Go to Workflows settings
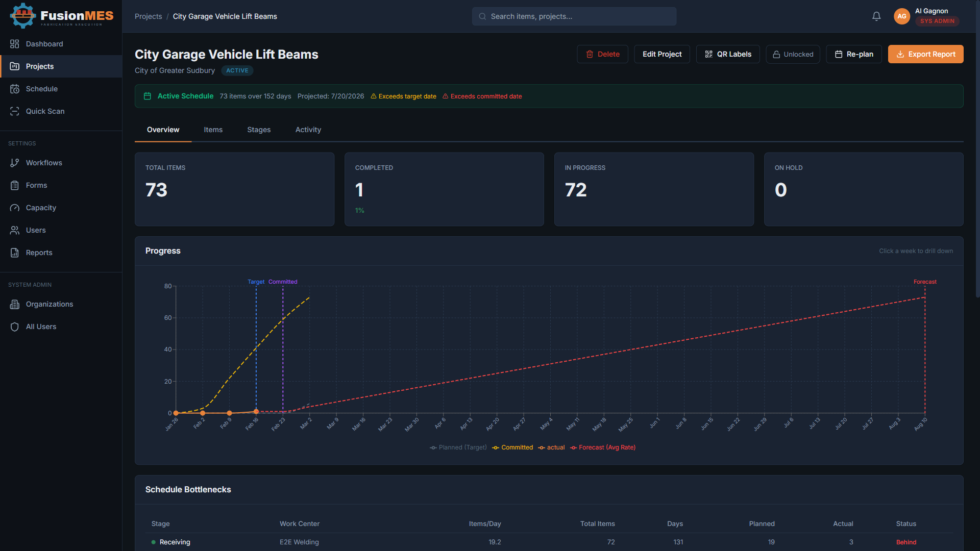Screen dimensions: 980x551 44,163
